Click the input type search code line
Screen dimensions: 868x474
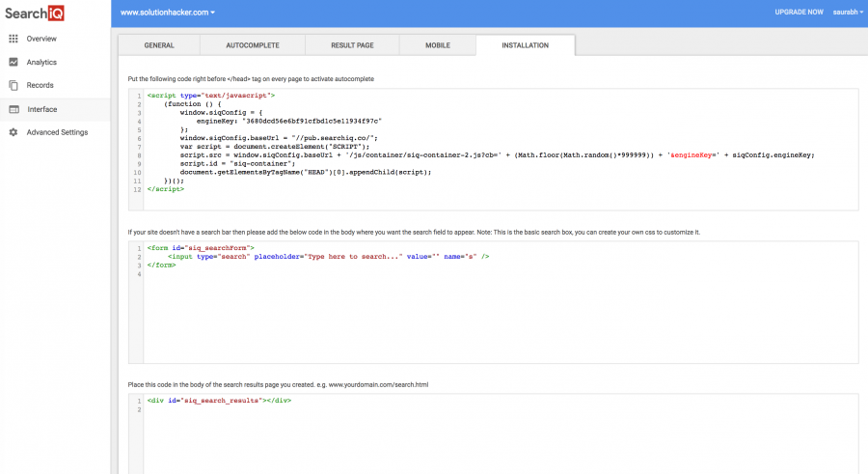328,257
